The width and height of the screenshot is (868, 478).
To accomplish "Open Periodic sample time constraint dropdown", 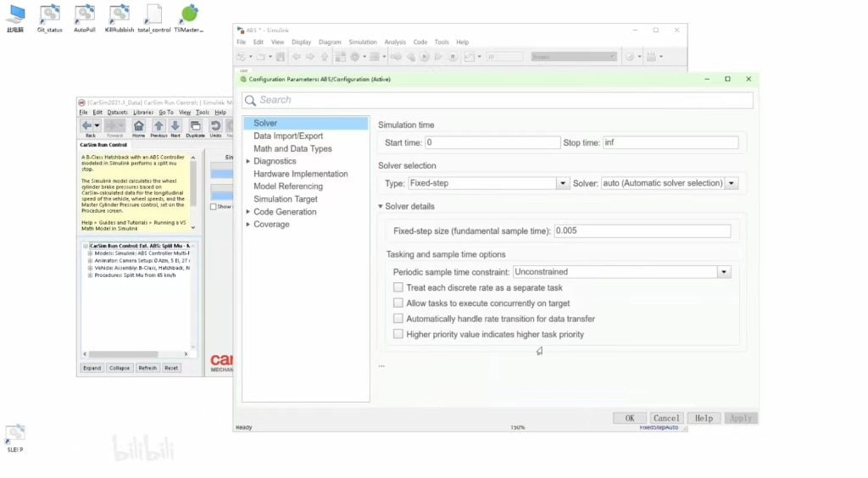I will (723, 272).
